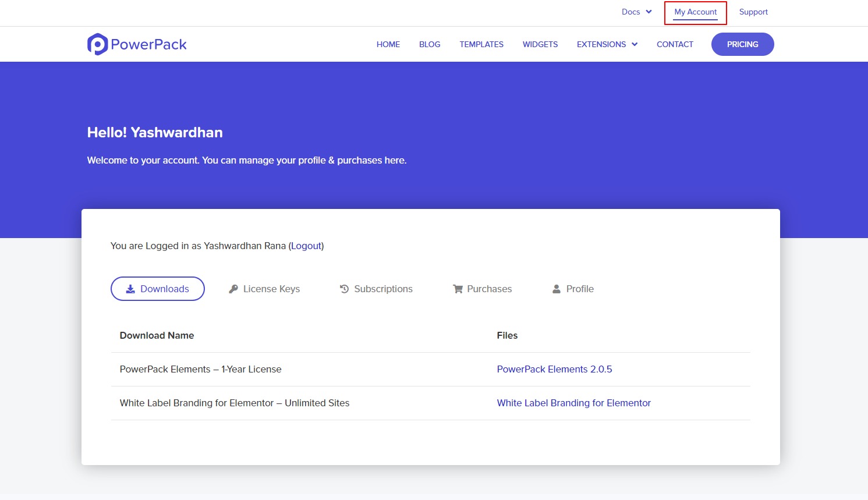The height and width of the screenshot is (500, 868).
Task: Download PowerPack Elements 2.0.5 file
Action: (554, 369)
